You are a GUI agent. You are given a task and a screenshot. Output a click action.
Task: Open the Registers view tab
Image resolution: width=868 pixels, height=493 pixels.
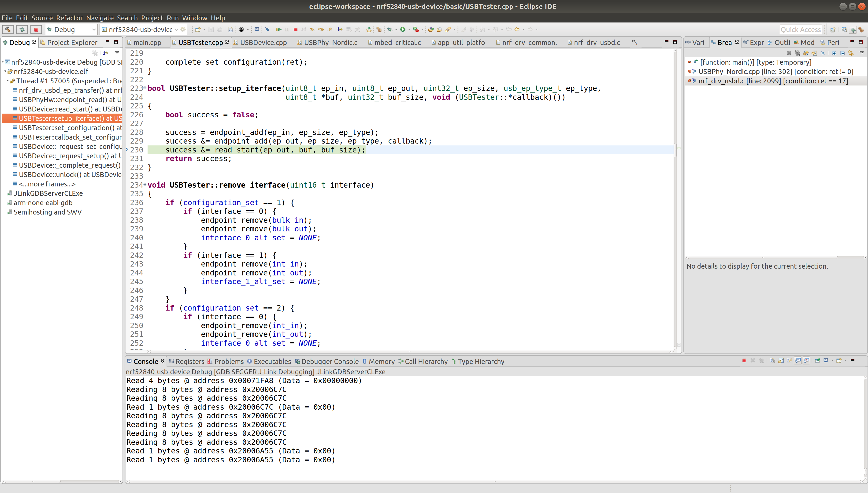[x=189, y=361]
